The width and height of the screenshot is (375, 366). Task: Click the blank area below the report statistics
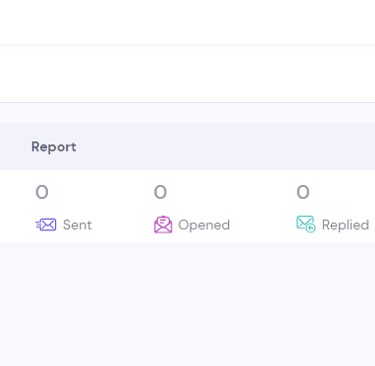(x=187, y=303)
